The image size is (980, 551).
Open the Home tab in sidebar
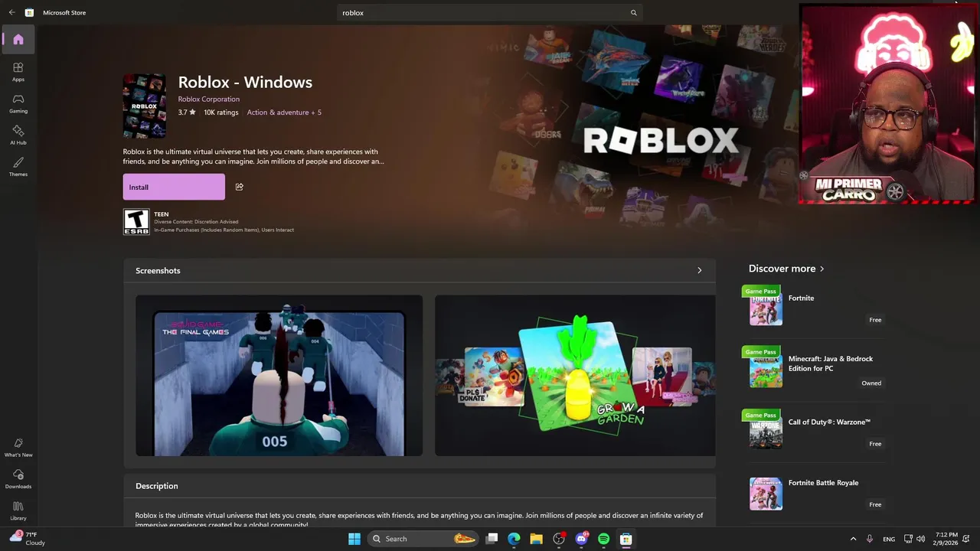tap(18, 40)
